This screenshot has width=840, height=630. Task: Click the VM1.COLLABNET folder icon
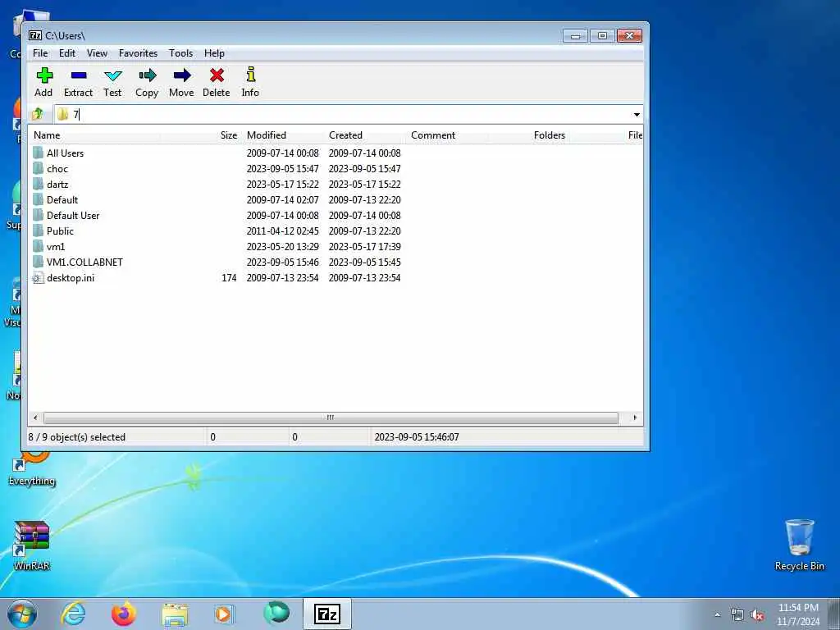[x=38, y=262]
